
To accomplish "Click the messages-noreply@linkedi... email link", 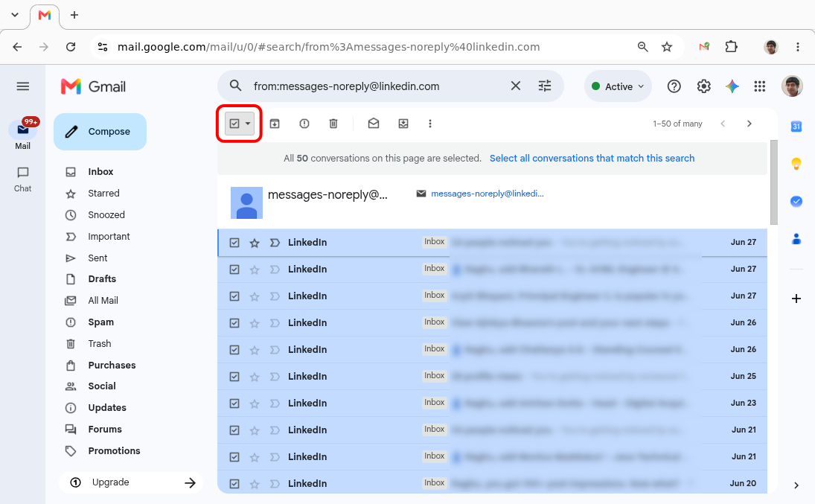I will [x=487, y=194].
